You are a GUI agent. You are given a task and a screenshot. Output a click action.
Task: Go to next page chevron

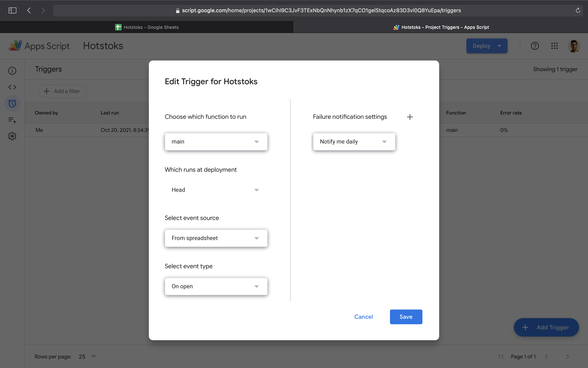click(x=568, y=357)
